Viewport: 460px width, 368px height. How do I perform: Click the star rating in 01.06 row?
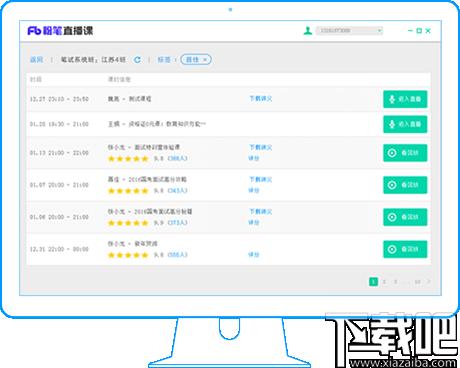tap(128, 223)
